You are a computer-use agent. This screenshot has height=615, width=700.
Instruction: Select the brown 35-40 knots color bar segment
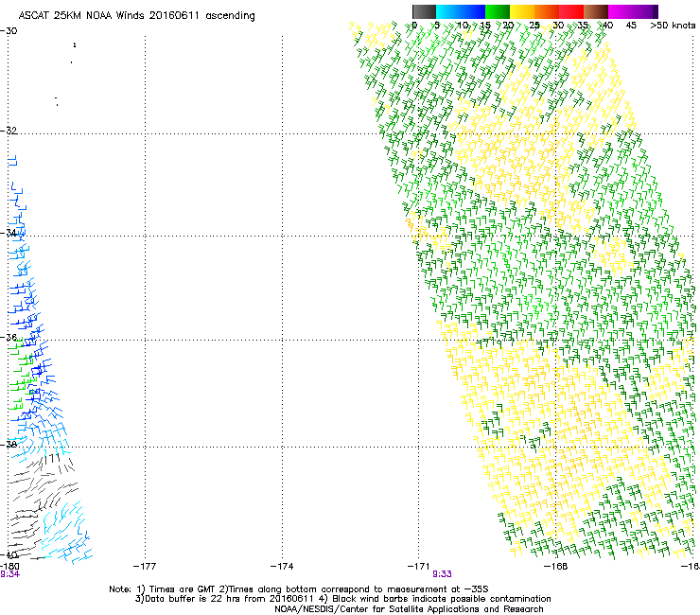[x=596, y=11]
